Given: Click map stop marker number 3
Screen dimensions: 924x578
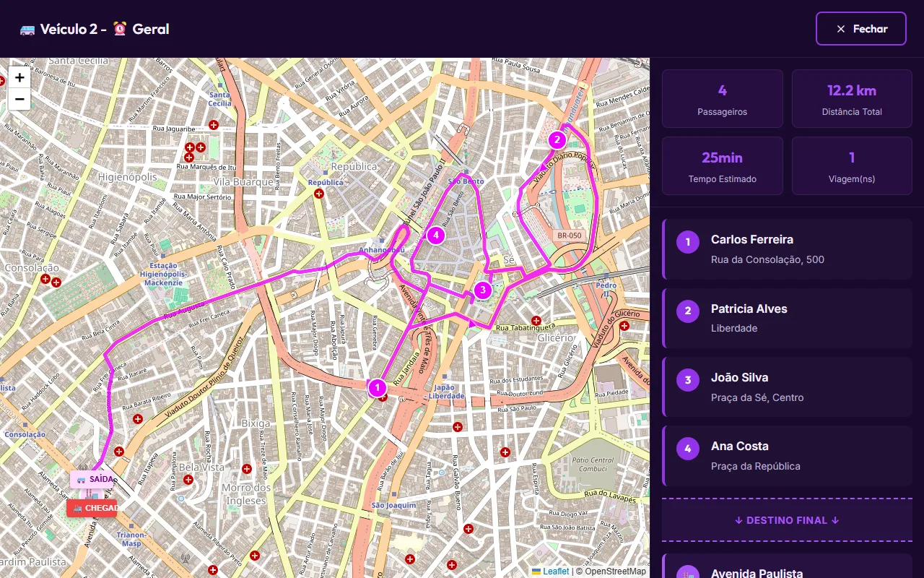Looking at the screenshot, I should click(x=482, y=290).
